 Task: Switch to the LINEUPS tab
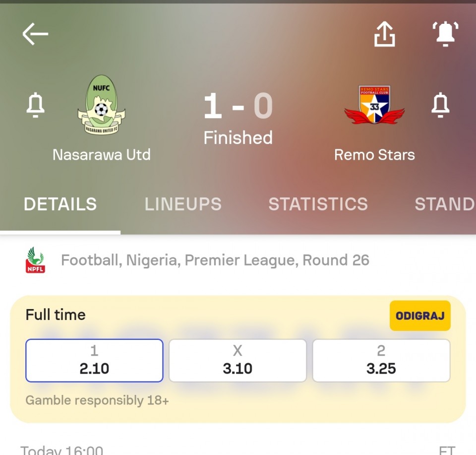point(183,204)
